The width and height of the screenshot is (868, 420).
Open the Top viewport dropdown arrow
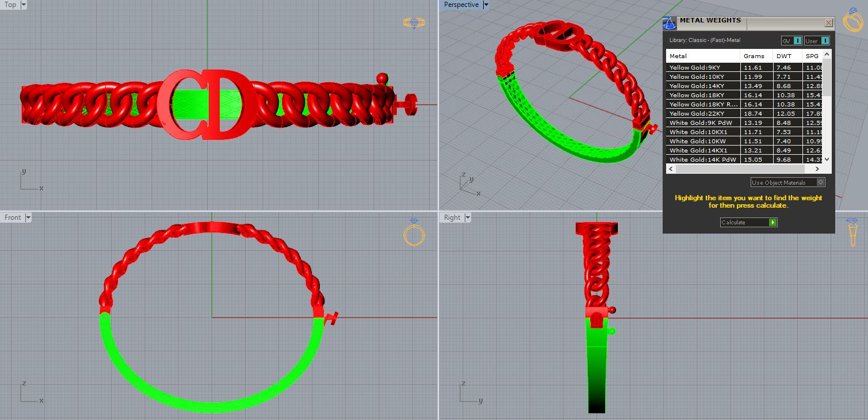(23, 5)
